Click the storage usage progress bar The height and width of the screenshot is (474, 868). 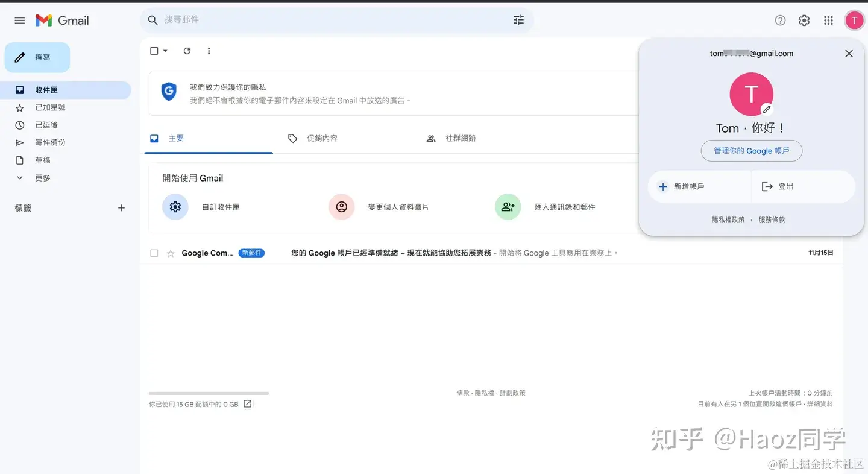tap(209, 393)
